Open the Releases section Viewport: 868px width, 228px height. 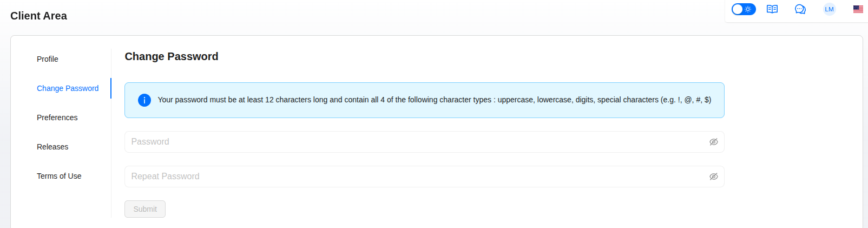pyautogui.click(x=52, y=147)
